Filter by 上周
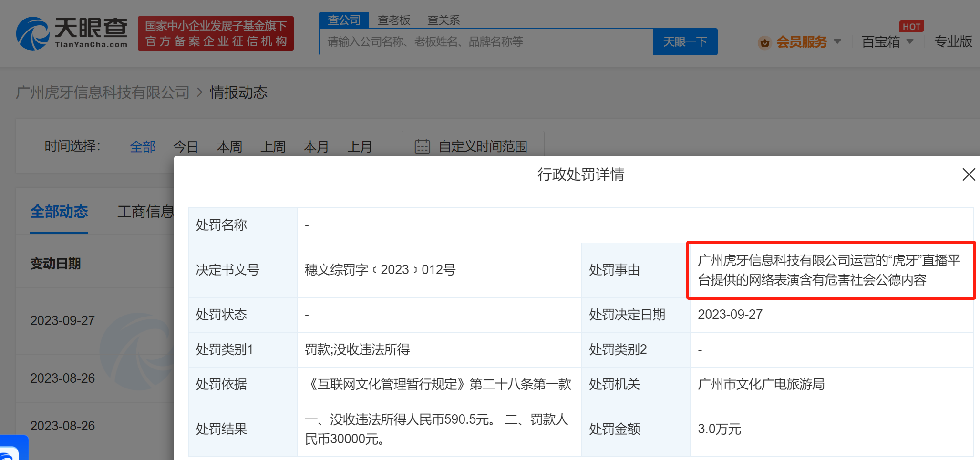This screenshot has width=980, height=460. point(273,146)
